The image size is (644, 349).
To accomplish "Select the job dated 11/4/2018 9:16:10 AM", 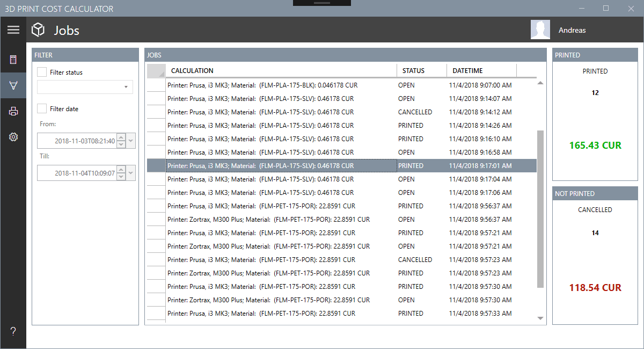I will (342, 139).
